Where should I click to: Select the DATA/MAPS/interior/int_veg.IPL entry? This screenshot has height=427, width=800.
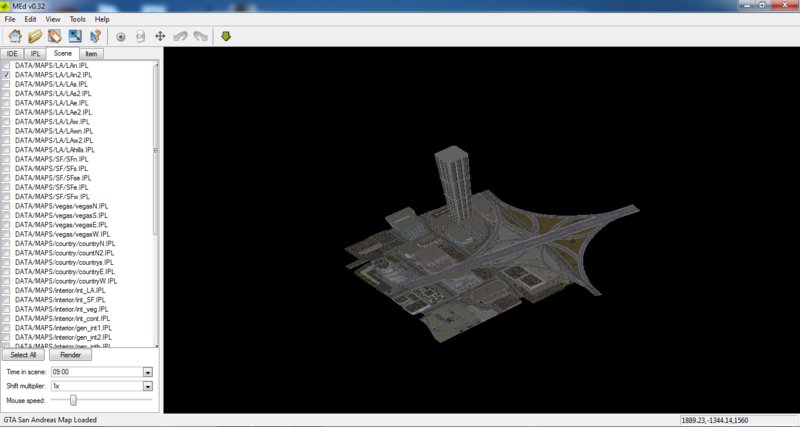coord(62,309)
